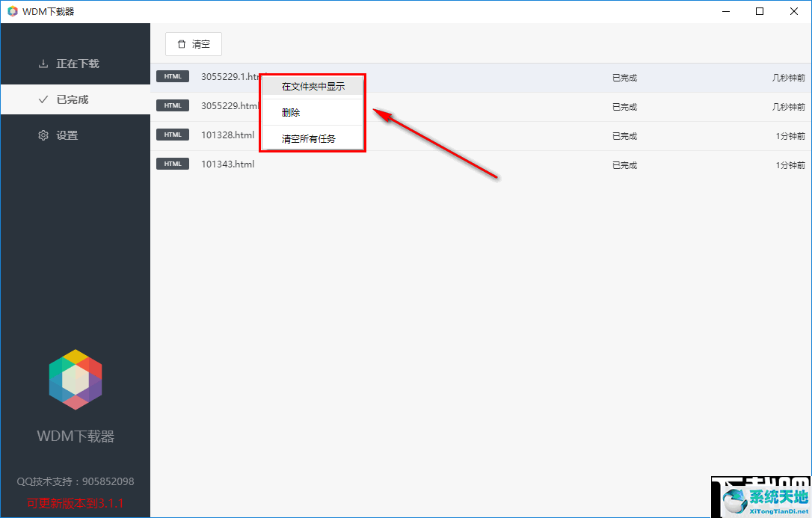
Task: Click the checkmark icon beside 已完成
Action: (x=43, y=99)
